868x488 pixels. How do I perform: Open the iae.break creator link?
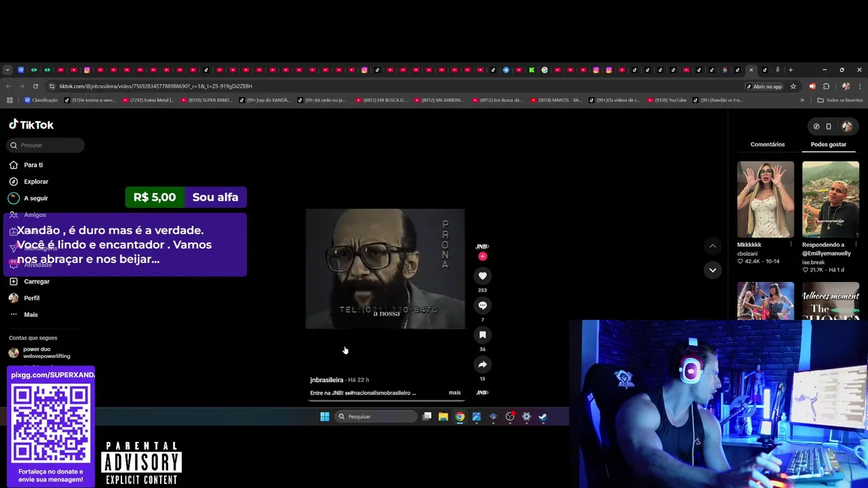tap(814, 262)
